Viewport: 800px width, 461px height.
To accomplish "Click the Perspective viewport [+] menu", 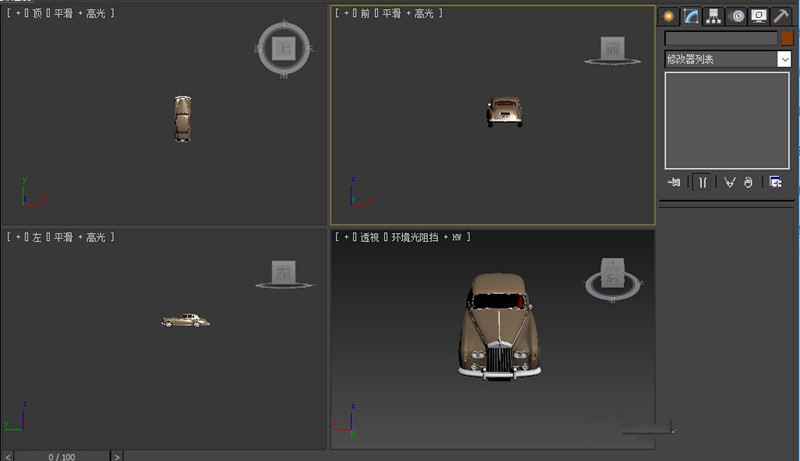I will click(x=346, y=237).
